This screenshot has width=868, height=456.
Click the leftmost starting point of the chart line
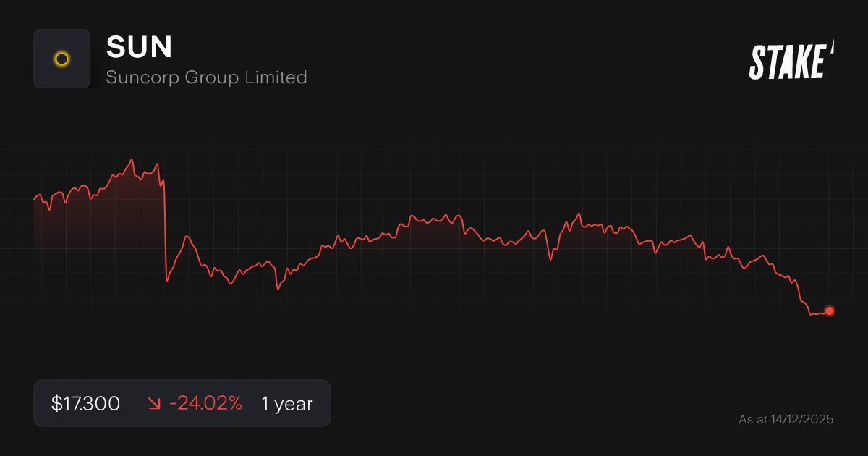(34, 198)
